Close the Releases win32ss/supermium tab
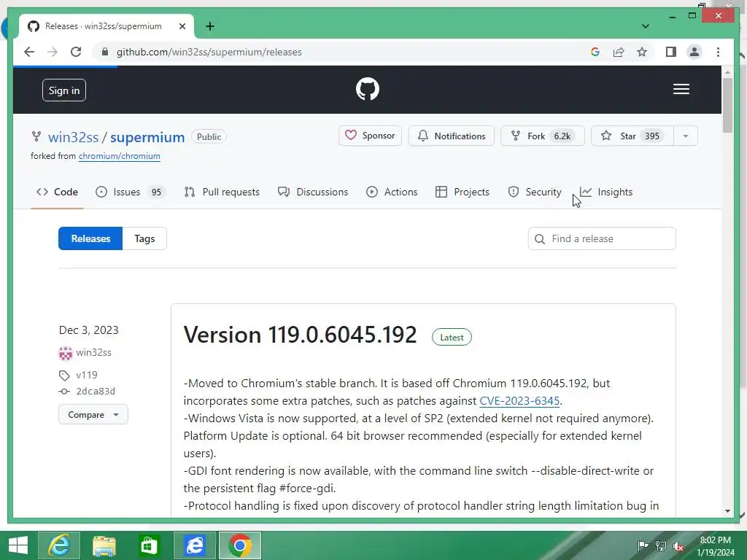Image resolution: width=747 pixels, height=560 pixels. (182, 26)
